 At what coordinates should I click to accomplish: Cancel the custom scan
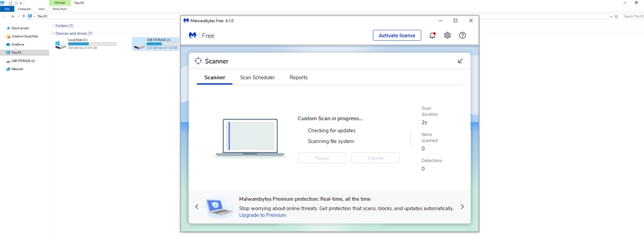click(x=376, y=158)
